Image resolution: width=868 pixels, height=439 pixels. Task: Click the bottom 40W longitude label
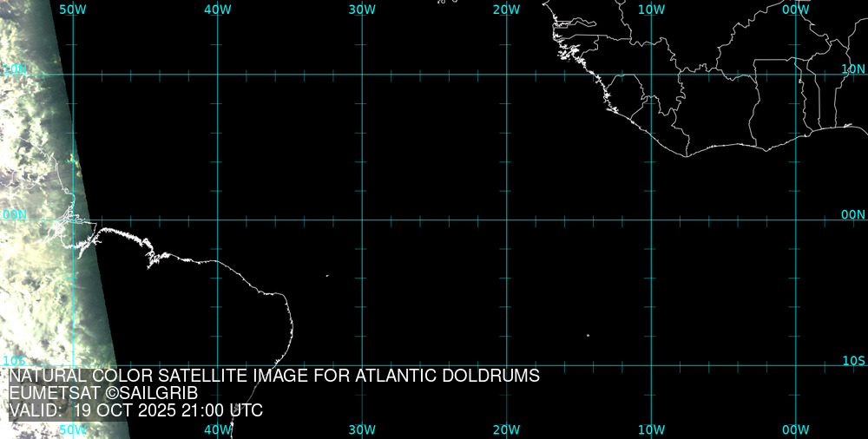tap(217, 429)
